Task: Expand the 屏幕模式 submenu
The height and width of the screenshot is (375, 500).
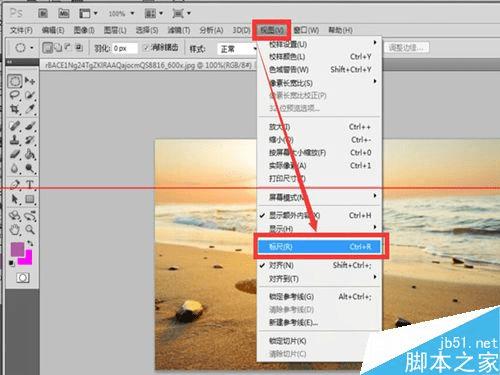Action: tap(319, 197)
